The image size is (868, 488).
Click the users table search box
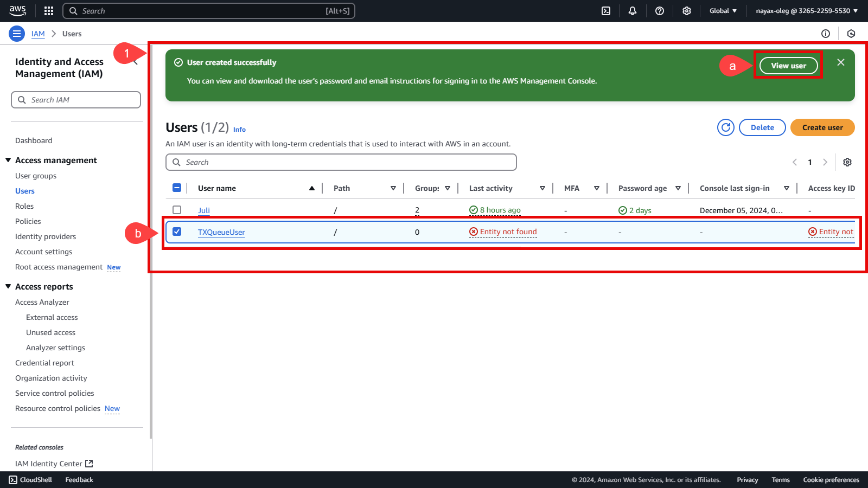pyautogui.click(x=341, y=162)
